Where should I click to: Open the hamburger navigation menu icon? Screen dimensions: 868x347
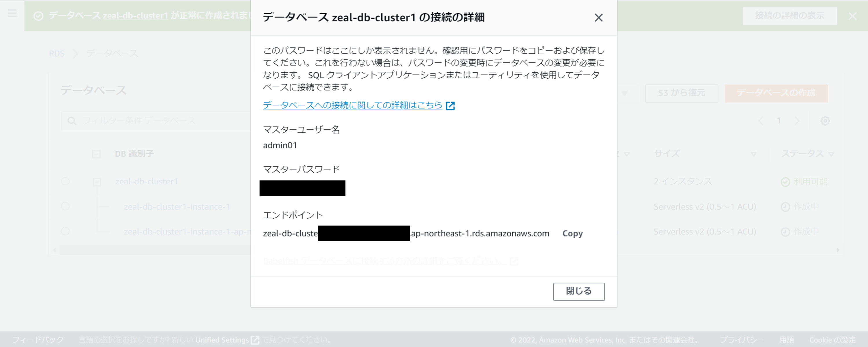click(x=12, y=14)
